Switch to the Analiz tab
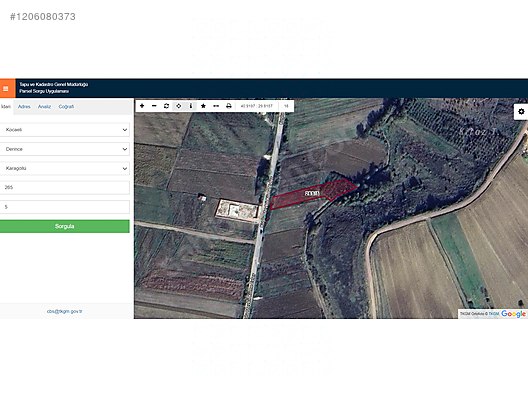 [x=44, y=107]
